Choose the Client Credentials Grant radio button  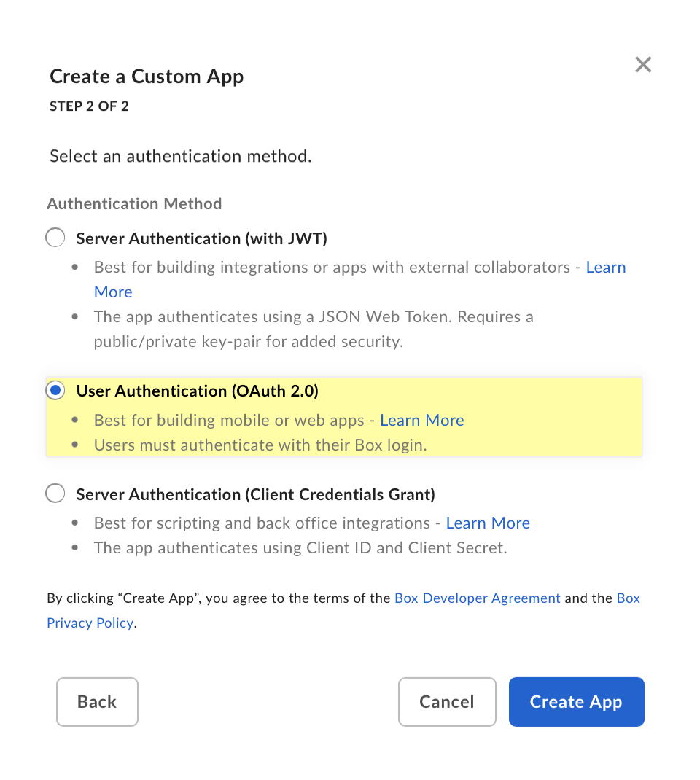(x=55, y=494)
